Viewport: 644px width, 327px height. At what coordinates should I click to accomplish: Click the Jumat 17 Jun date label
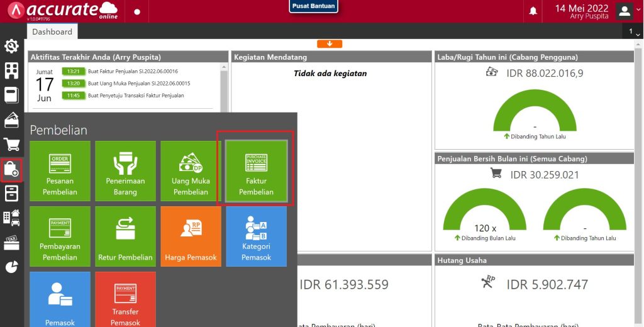(x=45, y=86)
